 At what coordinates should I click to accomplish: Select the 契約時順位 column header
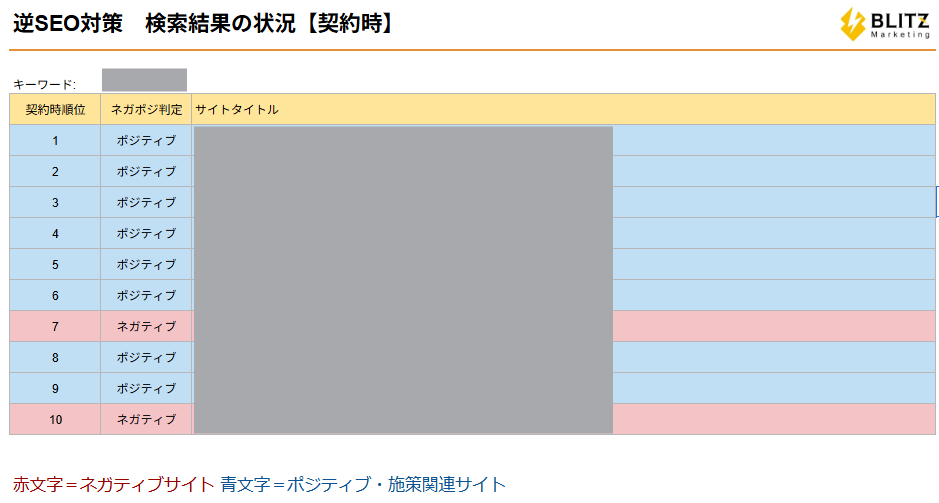point(55,109)
